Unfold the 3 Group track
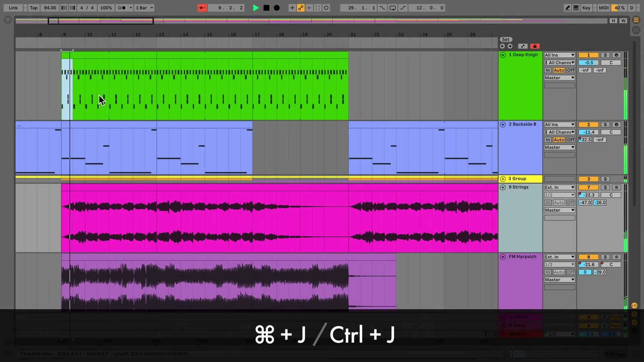The width and height of the screenshot is (644, 362). click(x=503, y=179)
